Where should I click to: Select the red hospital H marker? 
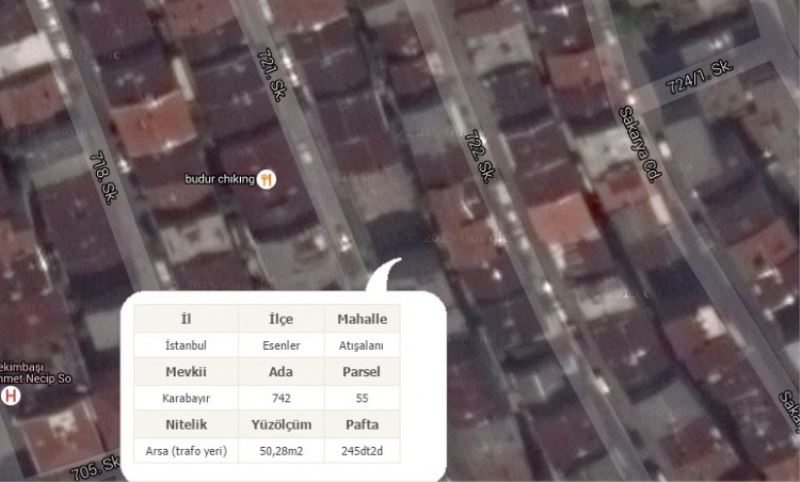tap(10, 395)
